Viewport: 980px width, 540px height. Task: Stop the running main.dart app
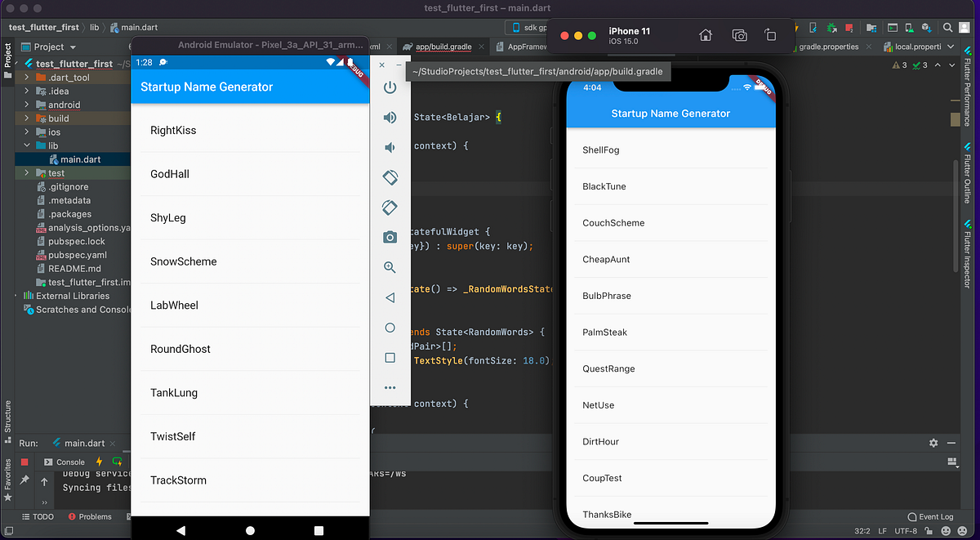(x=26, y=462)
